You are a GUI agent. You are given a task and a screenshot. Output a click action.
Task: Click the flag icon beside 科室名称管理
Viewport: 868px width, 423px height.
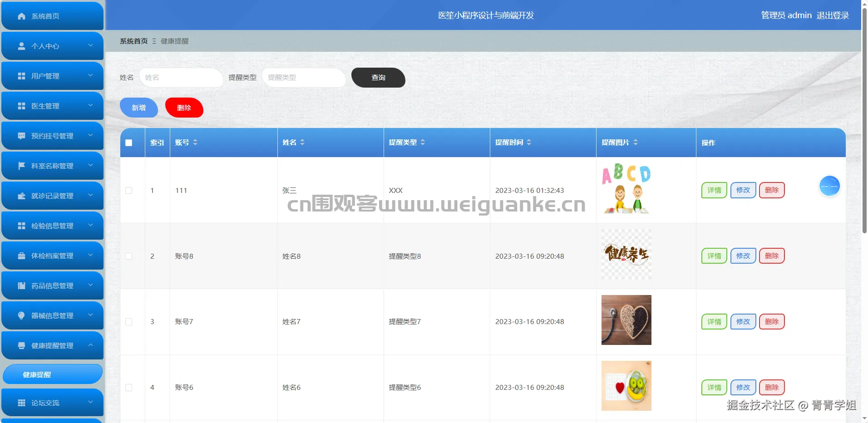[21, 166]
